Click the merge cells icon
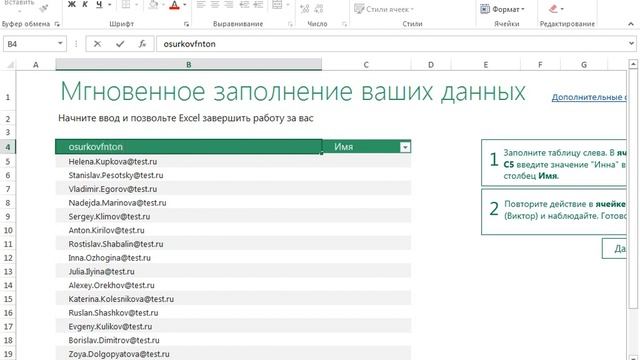 pyautogui.click(x=277, y=5)
